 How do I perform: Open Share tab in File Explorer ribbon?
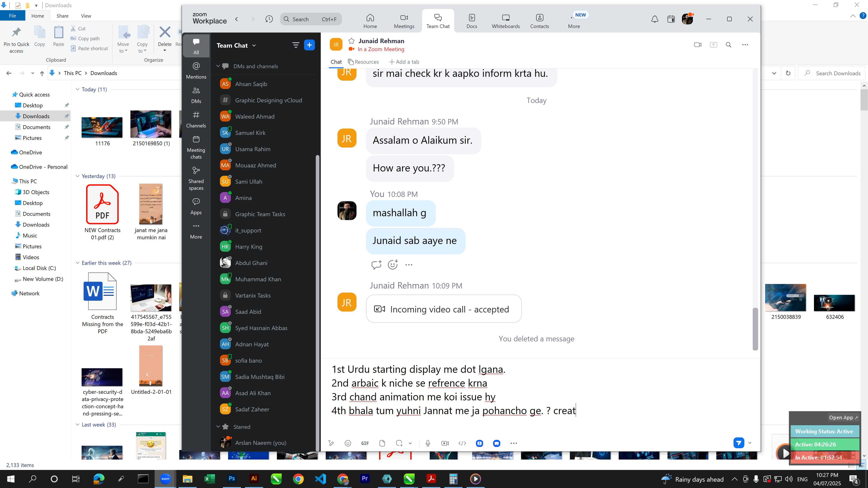pos(62,16)
